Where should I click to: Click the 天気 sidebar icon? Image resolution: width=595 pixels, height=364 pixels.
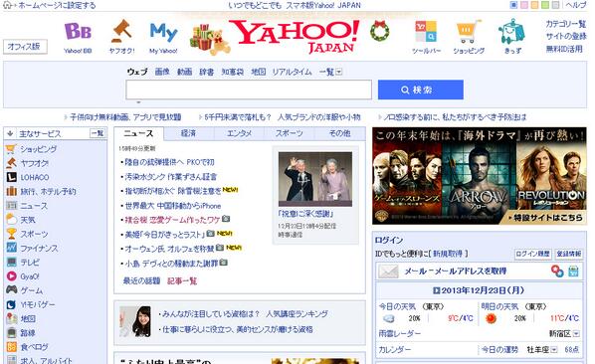11,220
